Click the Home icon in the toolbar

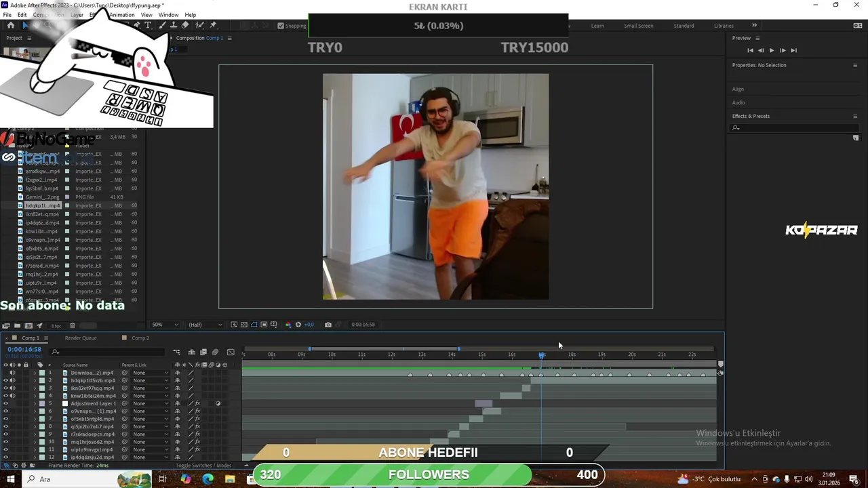(x=11, y=25)
